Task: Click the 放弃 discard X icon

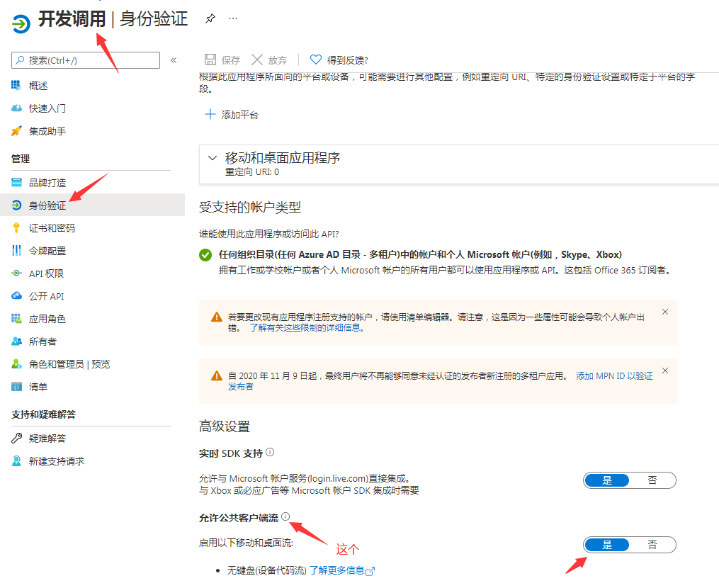Action: (257, 60)
